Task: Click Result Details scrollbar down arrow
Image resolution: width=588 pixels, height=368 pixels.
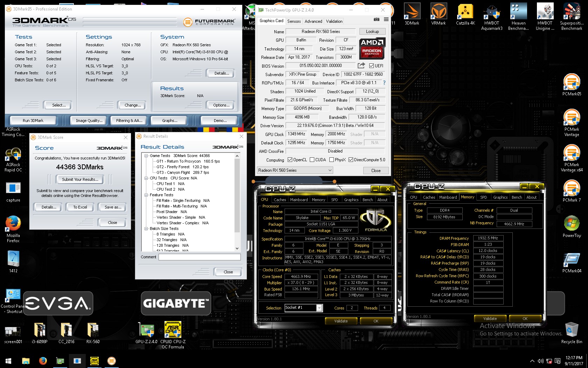Action: (237, 248)
